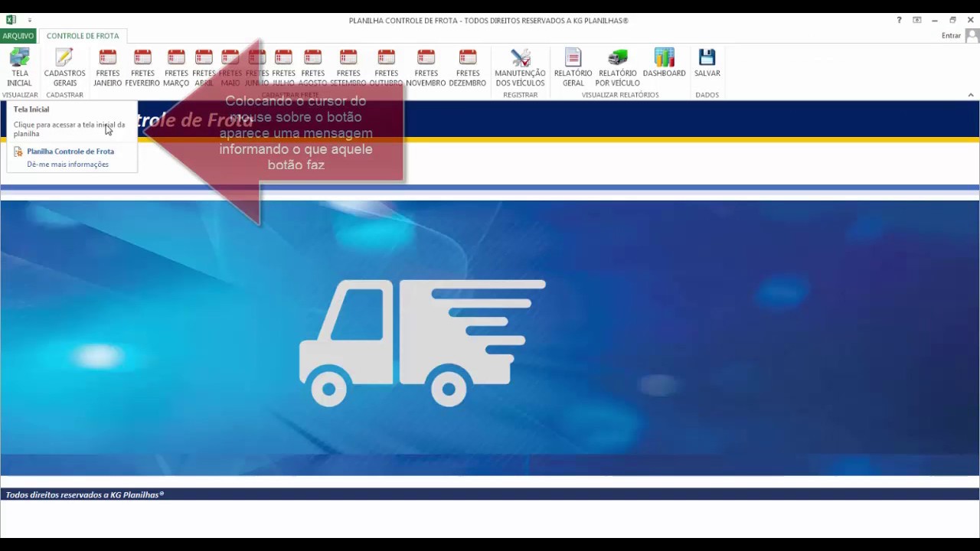
Task: Click the Excel application icon
Action: point(11,20)
